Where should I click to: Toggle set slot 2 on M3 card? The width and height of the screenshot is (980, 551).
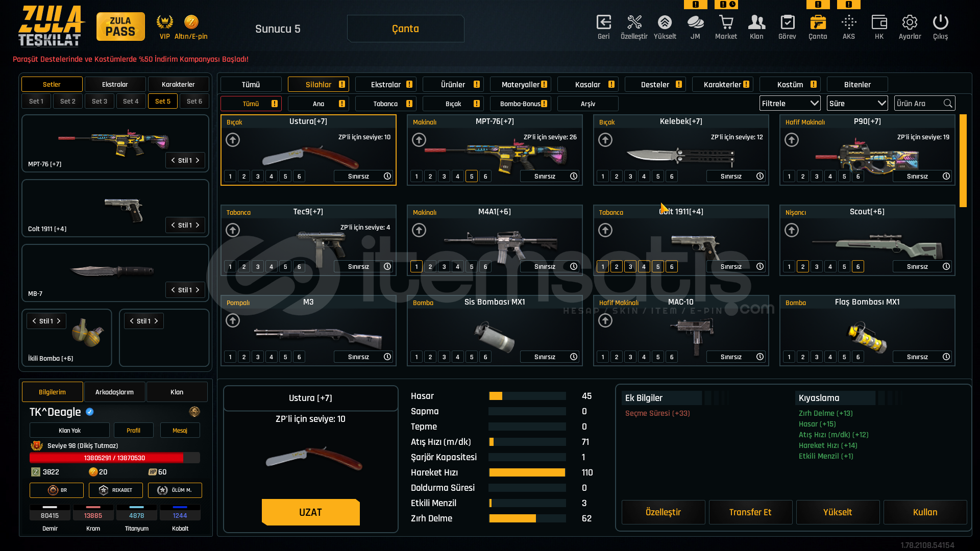point(244,357)
